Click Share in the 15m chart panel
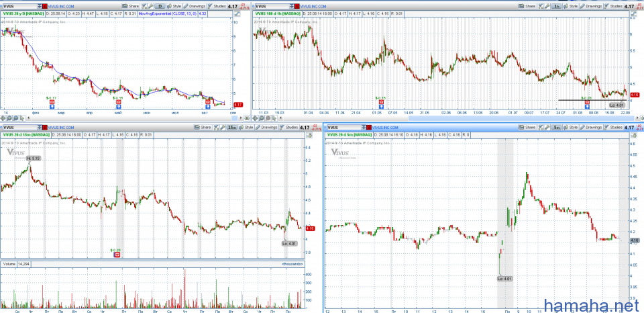Screen dimensions: 644x313 (203, 128)
